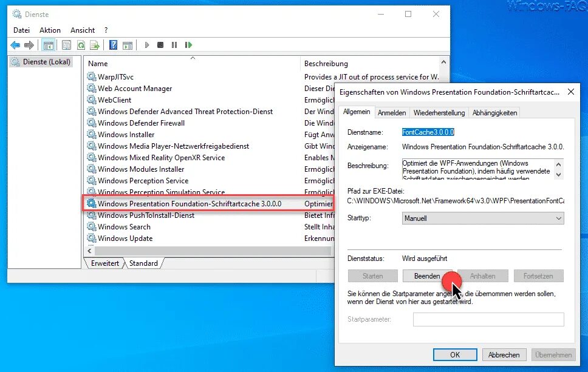Screen dimensions: 588x372
Task: Select the Windows Search row
Action: (209, 226)
